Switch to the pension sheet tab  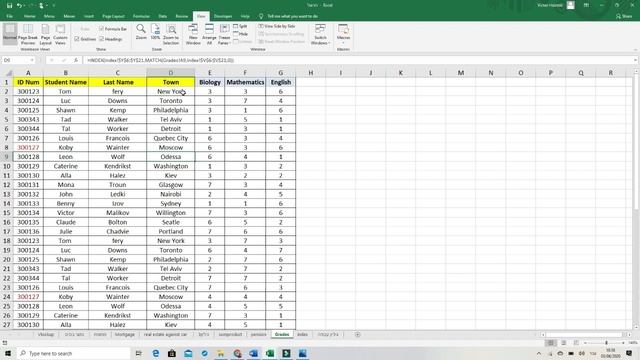(x=258, y=335)
